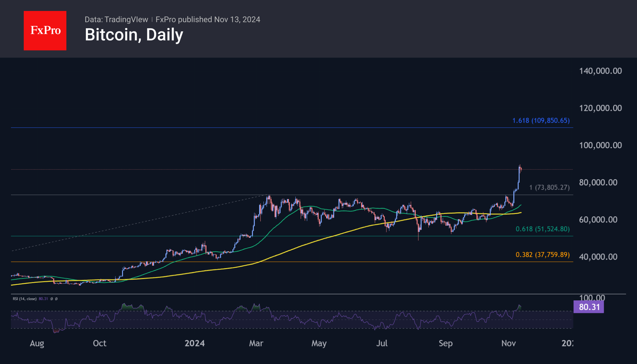637x364 pixels.
Task: Click the RSI (14, close) indicator label
Action: pyautogui.click(x=25, y=299)
